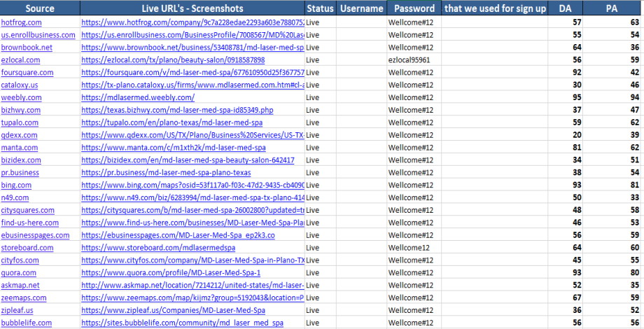
Task: Click the Status column header
Action: [320, 8]
